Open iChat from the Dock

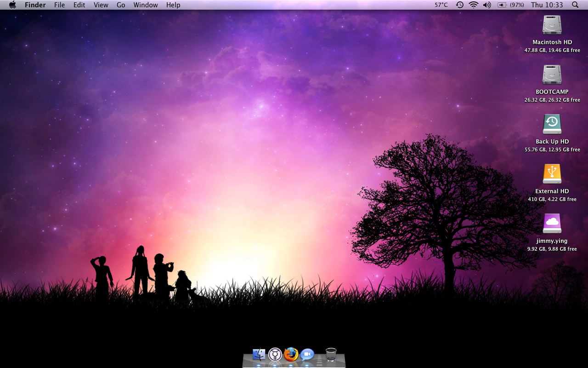pos(307,354)
